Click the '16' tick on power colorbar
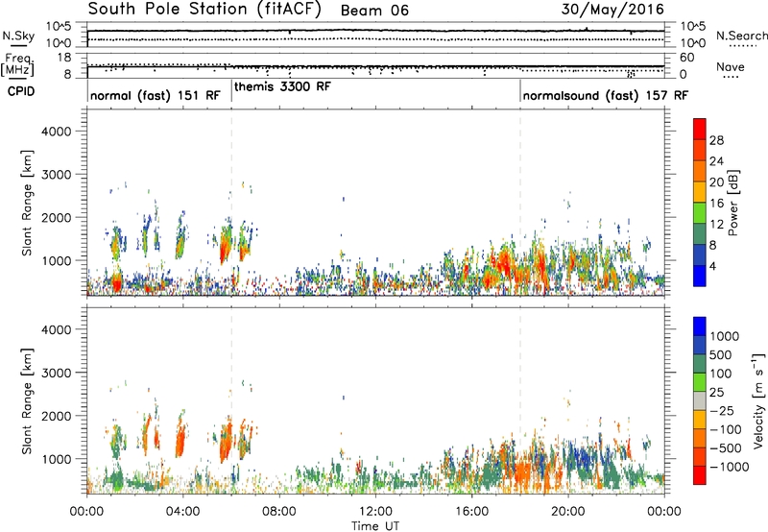This screenshot has width=768, height=532. 716,204
